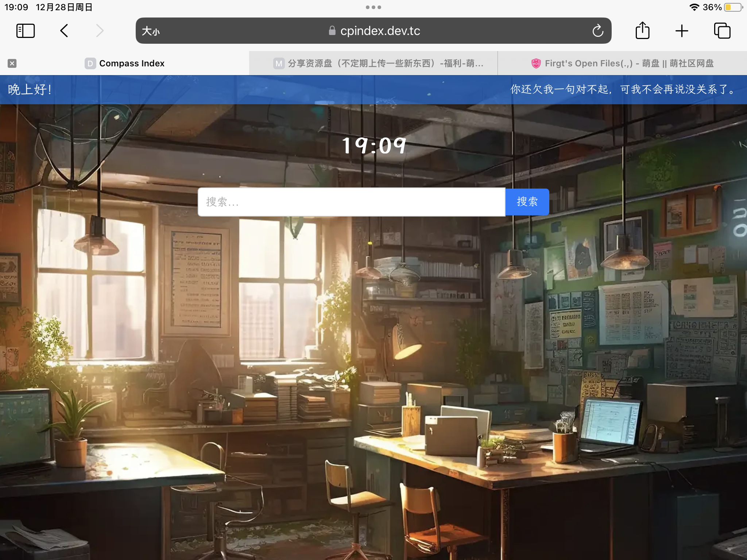The height and width of the screenshot is (560, 747).
Task: Close the Compass Index tab
Action: [12, 63]
